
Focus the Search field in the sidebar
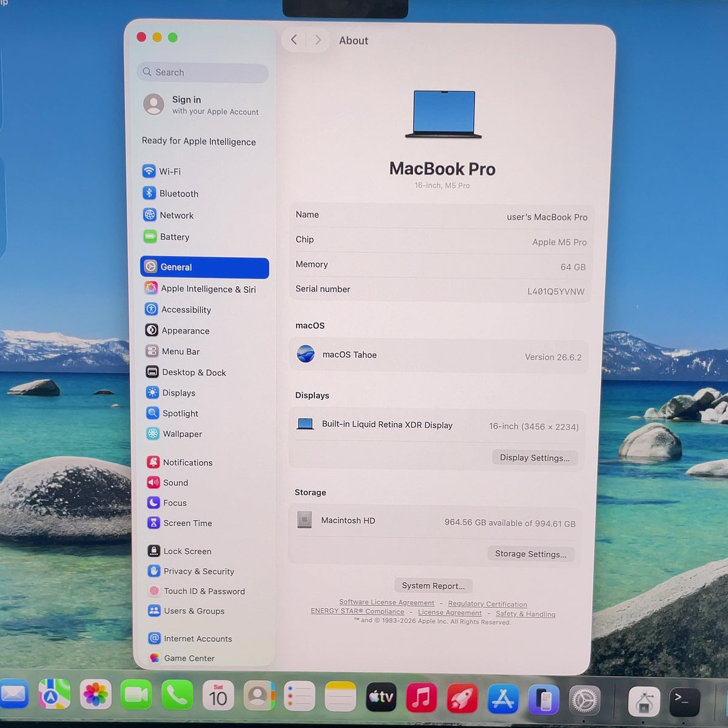(x=203, y=73)
